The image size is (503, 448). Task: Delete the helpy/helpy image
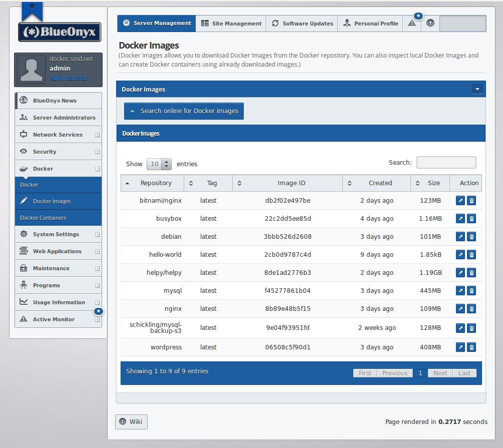tap(471, 272)
